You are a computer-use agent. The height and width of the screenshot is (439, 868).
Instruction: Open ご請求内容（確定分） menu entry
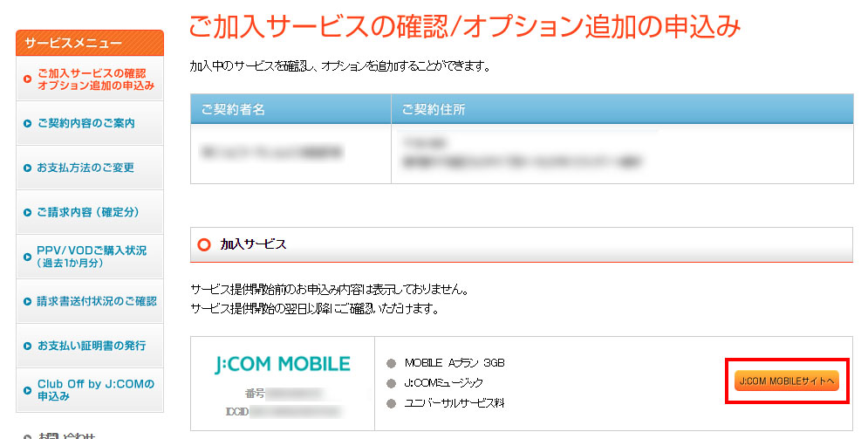point(88,212)
